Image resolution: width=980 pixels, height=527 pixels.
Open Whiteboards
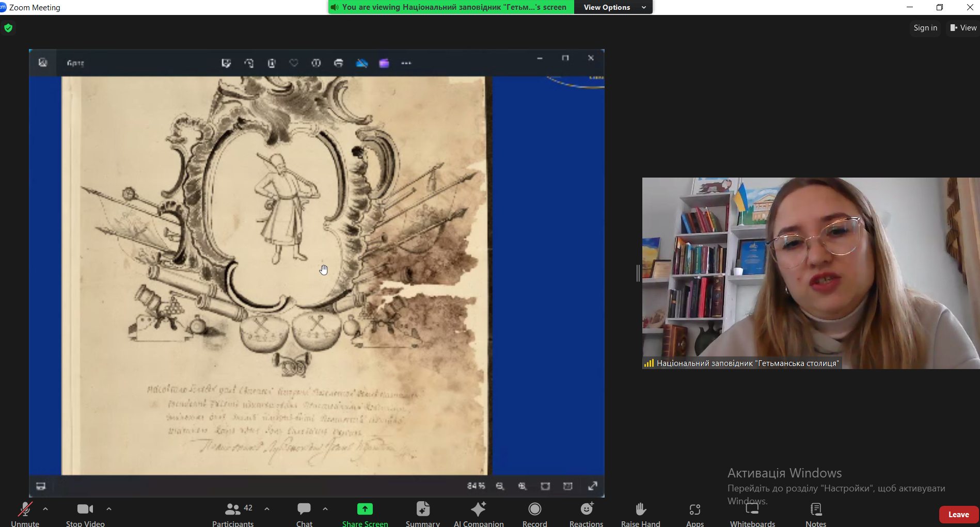pos(752,514)
